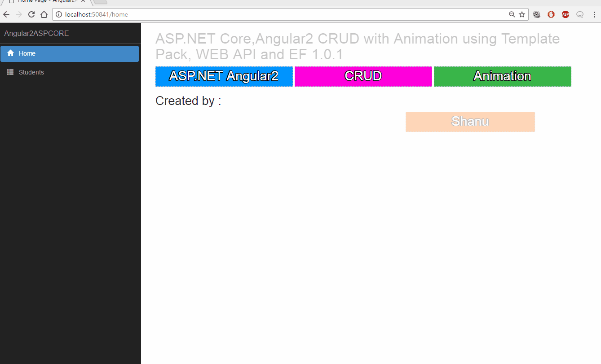Click the house-shaped home button in the browser toolbar
This screenshot has width=601, height=364.
[x=44, y=14]
